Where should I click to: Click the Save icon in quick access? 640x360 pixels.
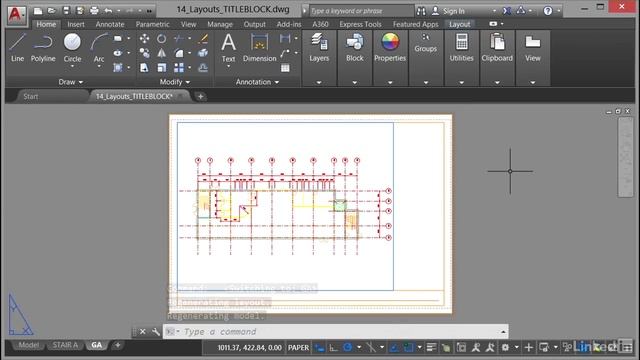point(66,11)
